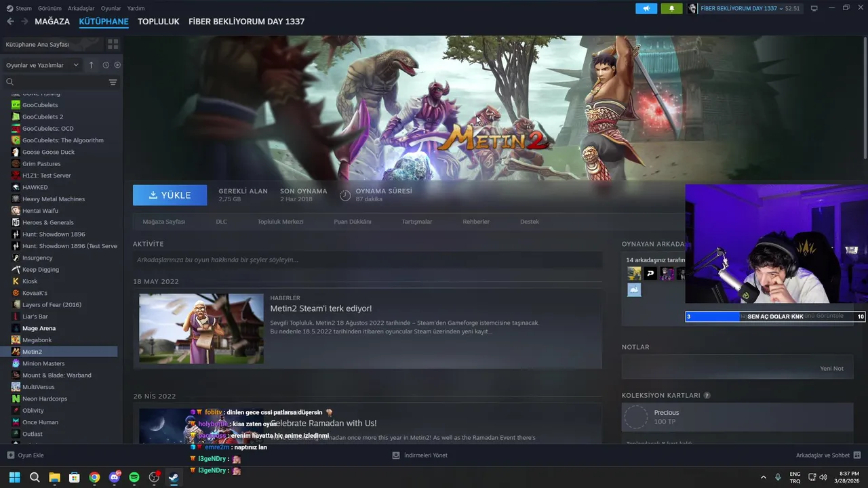Open the collections grid view icon

(113, 44)
